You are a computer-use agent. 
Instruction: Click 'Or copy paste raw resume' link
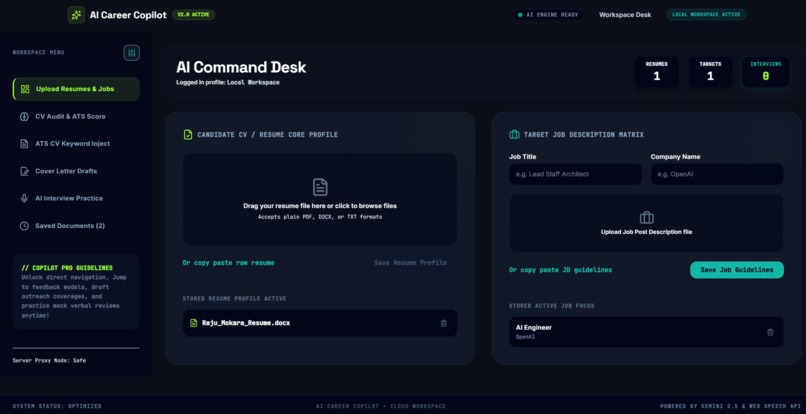click(x=228, y=263)
